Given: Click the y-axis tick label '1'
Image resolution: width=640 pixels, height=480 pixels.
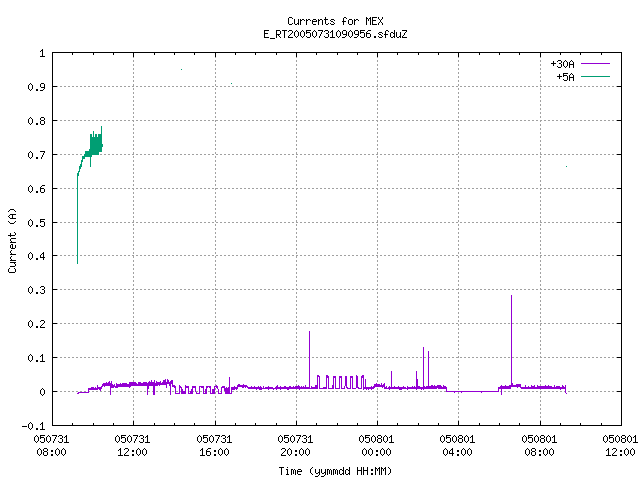Looking at the screenshot, I should coord(42,53).
